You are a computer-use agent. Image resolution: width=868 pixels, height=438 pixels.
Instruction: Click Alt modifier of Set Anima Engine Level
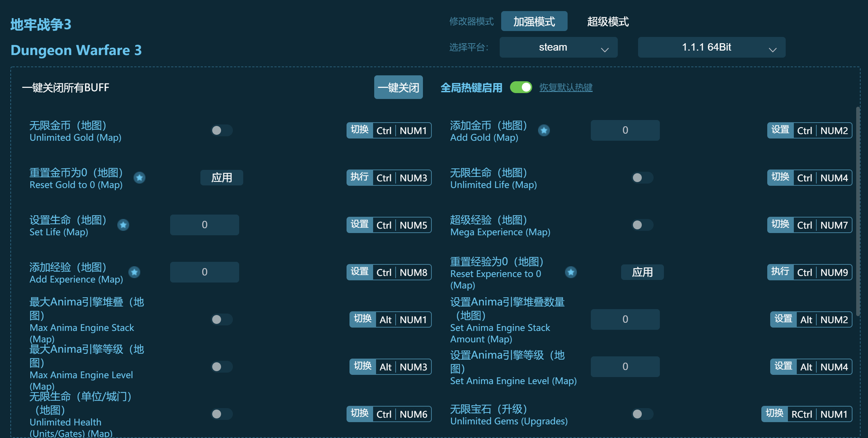[x=806, y=367]
